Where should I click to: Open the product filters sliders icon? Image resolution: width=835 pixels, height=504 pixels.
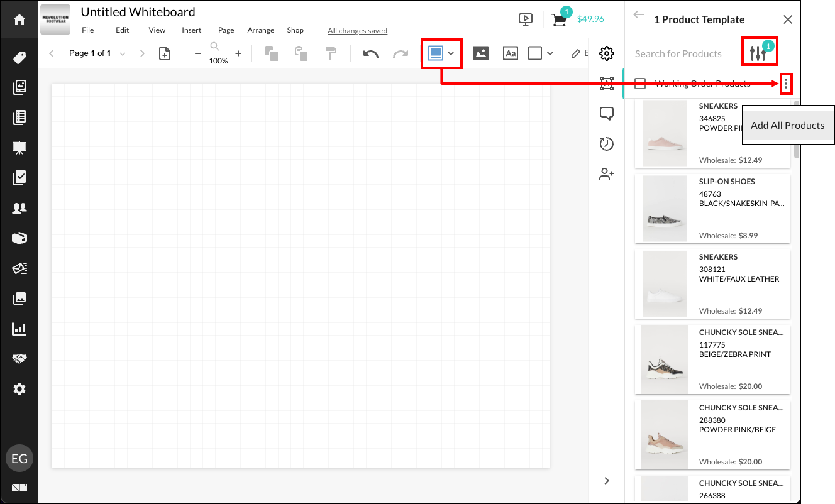pyautogui.click(x=758, y=54)
